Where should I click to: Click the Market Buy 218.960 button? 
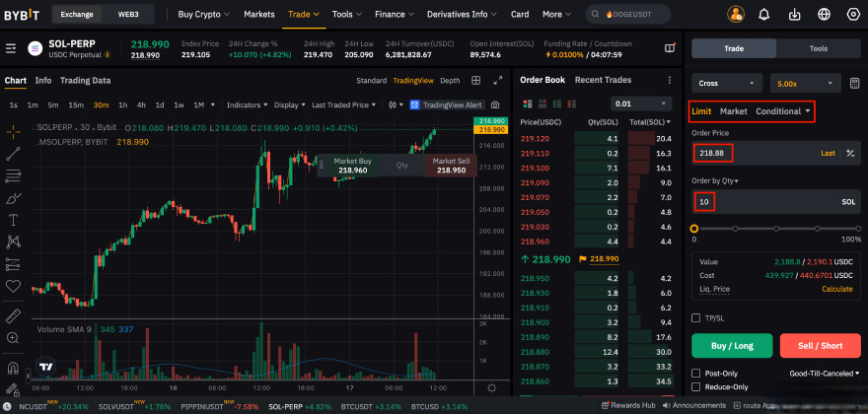(352, 166)
